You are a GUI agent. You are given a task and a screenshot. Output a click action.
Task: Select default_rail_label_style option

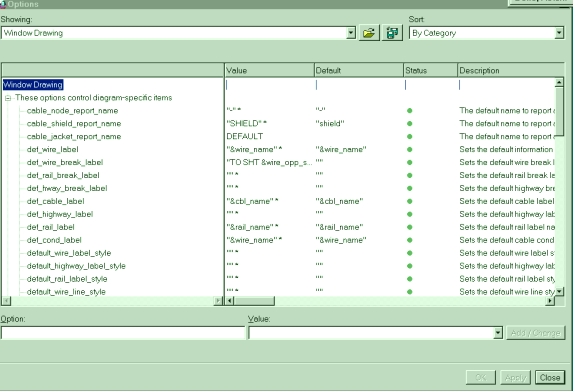(x=67, y=279)
